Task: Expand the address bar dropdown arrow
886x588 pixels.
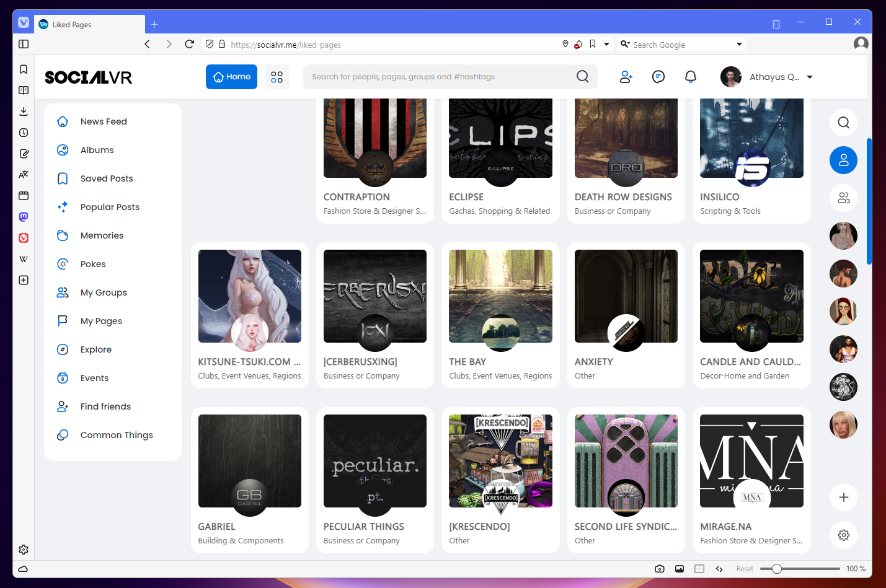Action: (606, 44)
